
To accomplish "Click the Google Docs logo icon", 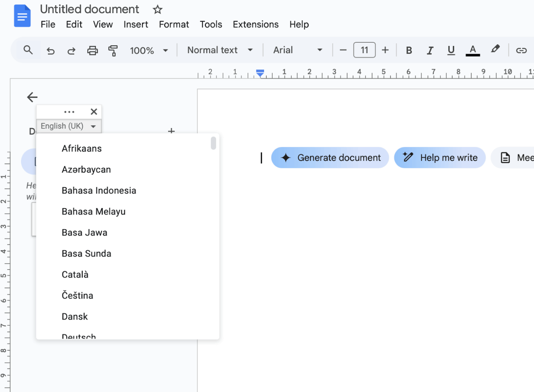I will [x=22, y=16].
